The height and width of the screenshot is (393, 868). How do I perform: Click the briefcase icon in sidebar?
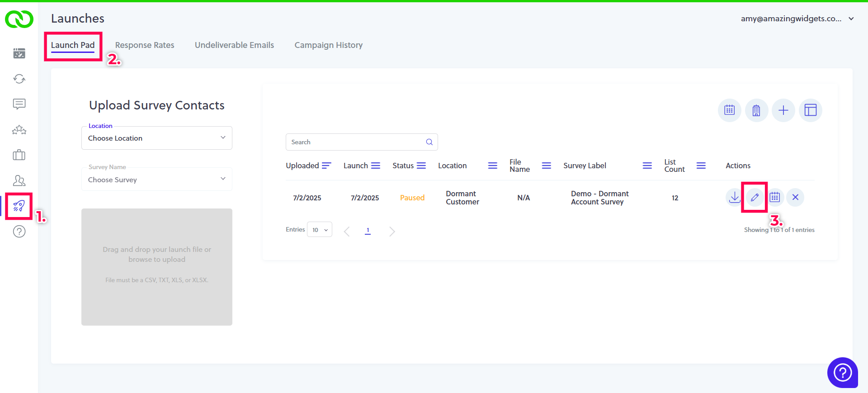tap(19, 155)
